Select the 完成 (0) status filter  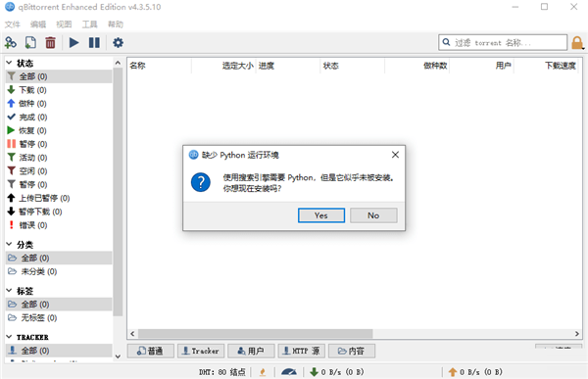(x=59, y=117)
